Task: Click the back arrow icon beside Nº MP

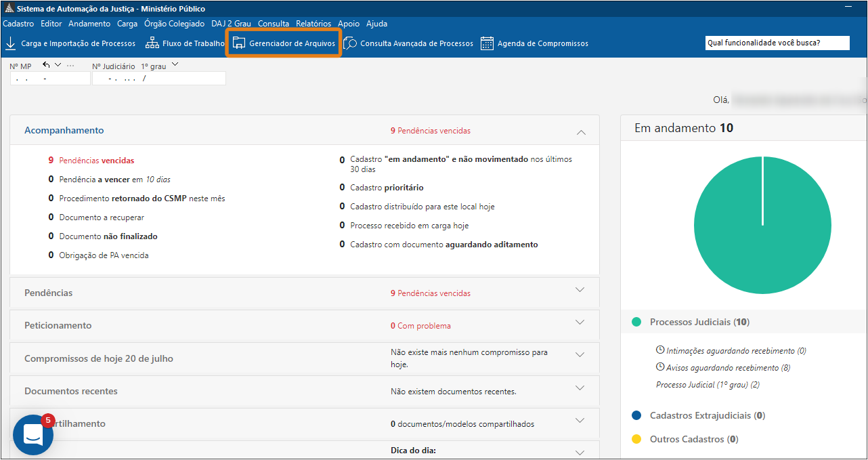Action: pyautogui.click(x=46, y=65)
